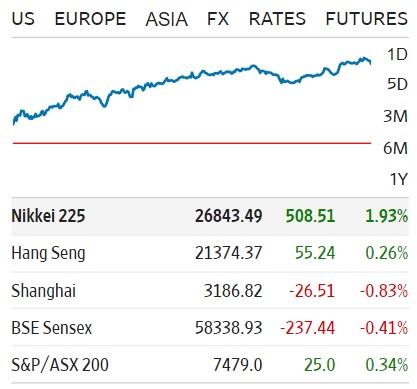Image resolution: width=417 pixels, height=389 pixels.
Task: Select the 6M chart period
Action: click(x=396, y=148)
